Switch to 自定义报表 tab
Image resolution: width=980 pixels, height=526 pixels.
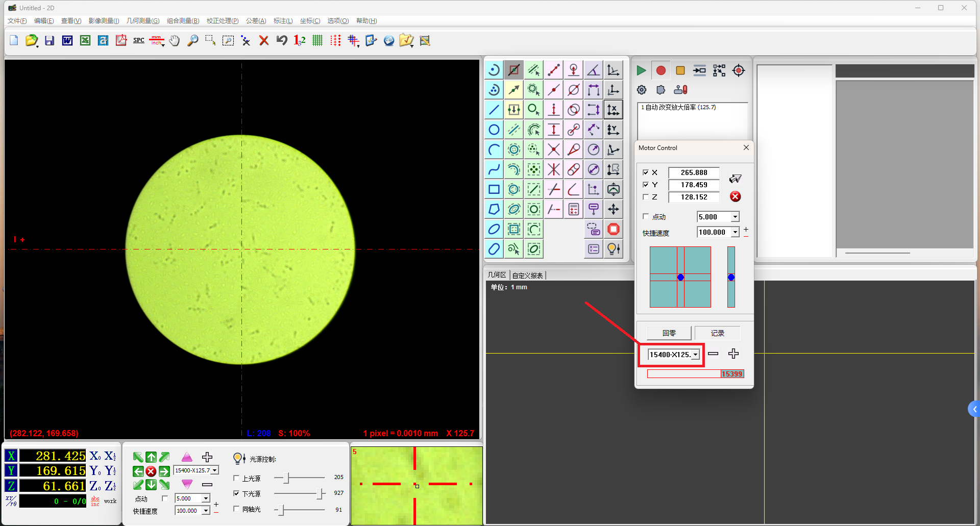click(x=528, y=275)
